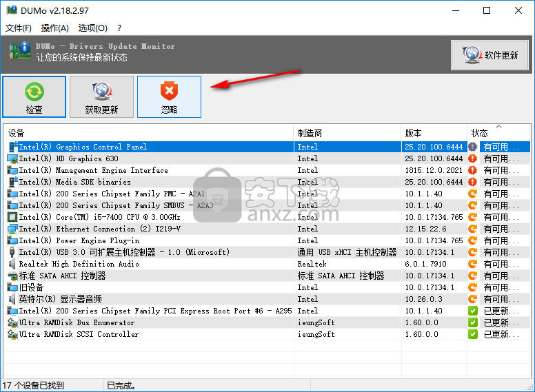
Task: Select Intel(R) Ethernet Connection (2) I219-V
Action: coord(267,229)
